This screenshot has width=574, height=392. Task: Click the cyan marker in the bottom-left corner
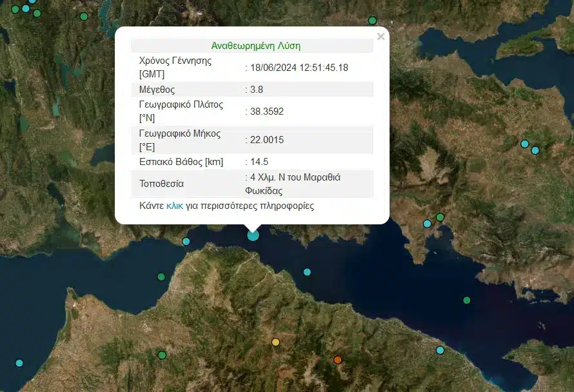point(19,363)
